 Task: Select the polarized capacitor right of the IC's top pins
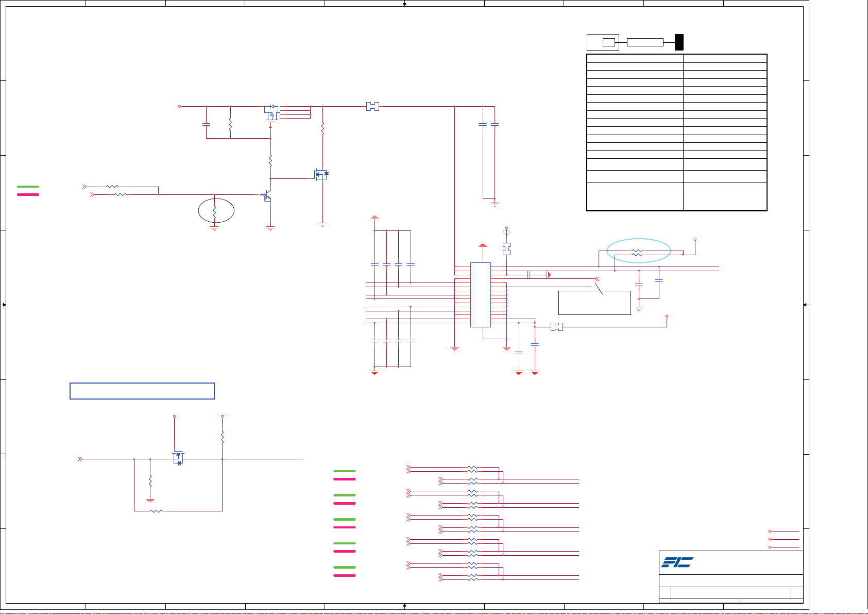(529, 275)
